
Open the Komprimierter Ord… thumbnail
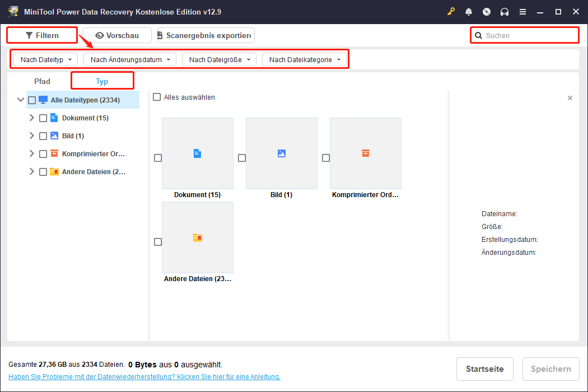coord(366,153)
